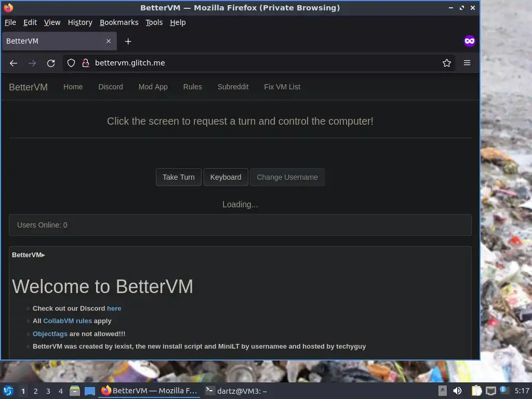Click the 'Welcome to BetterVM' heading

tap(102, 286)
